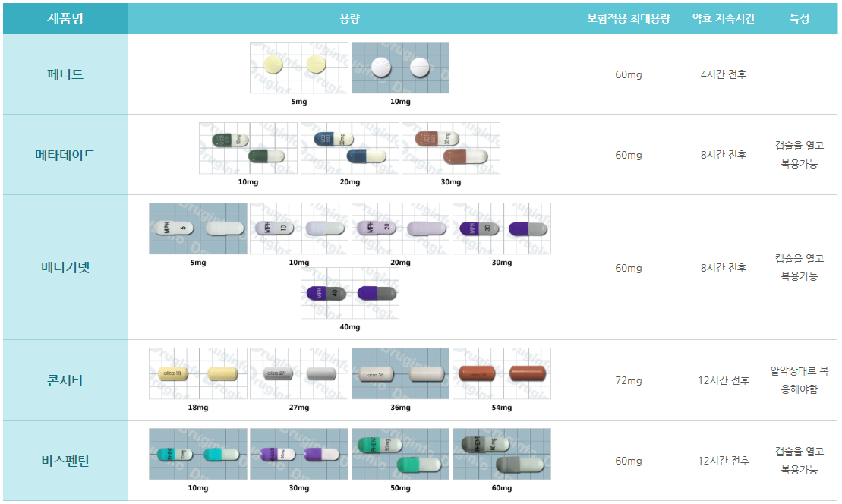Click 비스펜틴's 캡슐을 열고 복용가능 note
The image size is (842, 504).
tap(799, 461)
